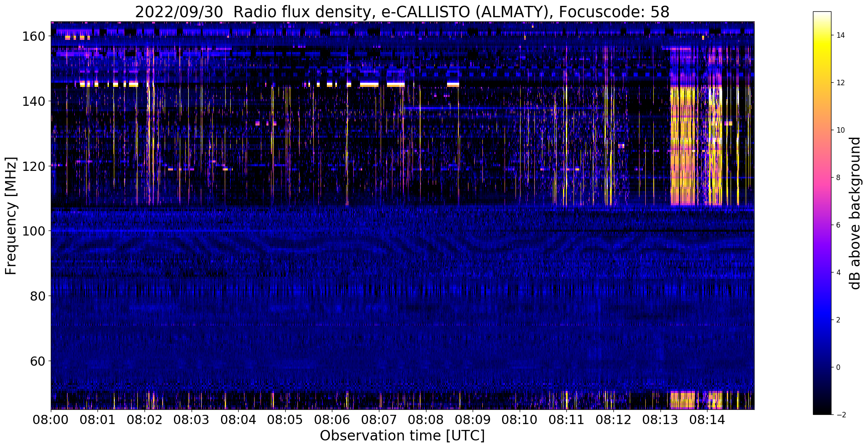Image resolution: width=868 pixels, height=448 pixels.
Task: Click the 08:03 time tick label
Action: 192,419
